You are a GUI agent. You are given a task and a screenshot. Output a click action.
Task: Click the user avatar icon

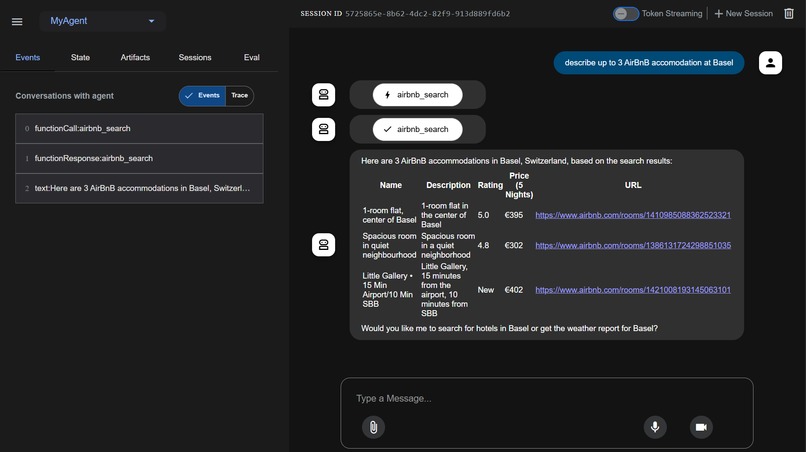[x=770, y=63]
